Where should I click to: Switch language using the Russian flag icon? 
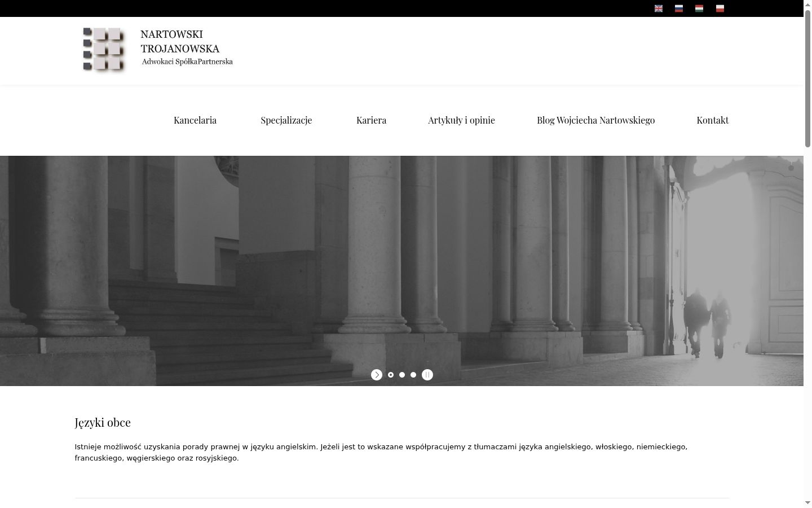point(679,8)
